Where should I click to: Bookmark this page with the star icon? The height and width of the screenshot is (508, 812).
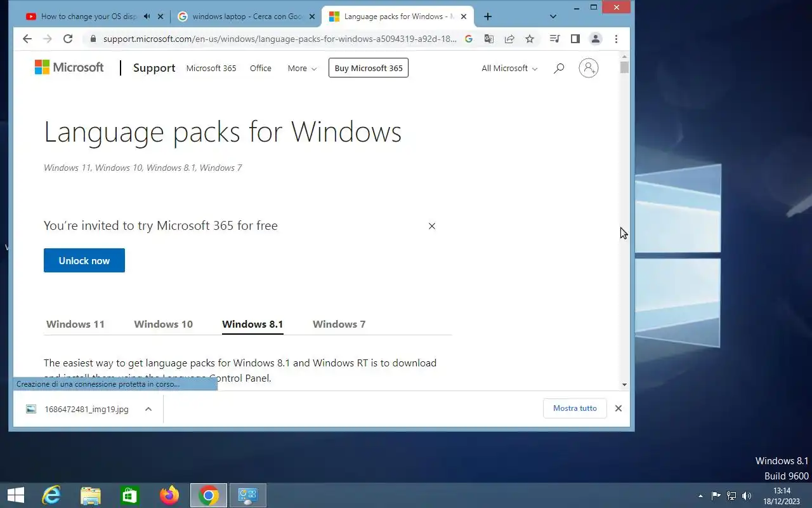pyautogui.click(x=530, y=39)
